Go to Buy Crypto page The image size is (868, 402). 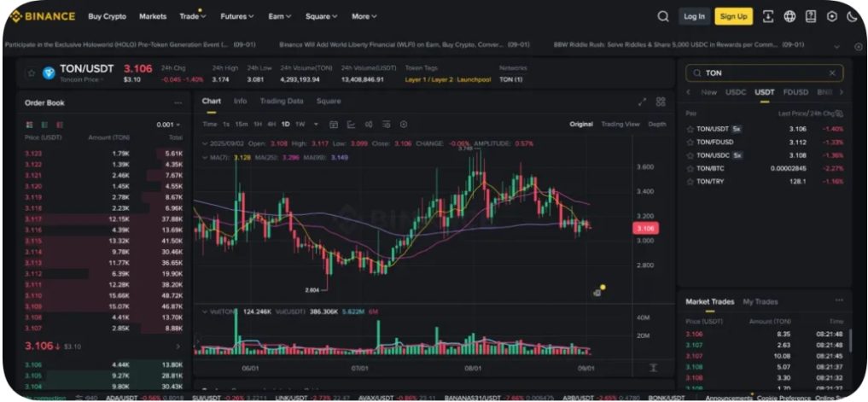(x=107, y=16)
